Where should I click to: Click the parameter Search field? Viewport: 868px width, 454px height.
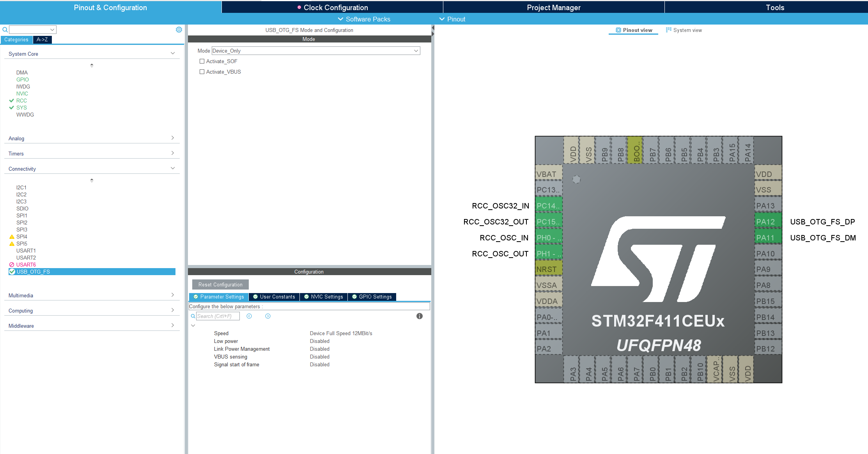click(218, 316)
